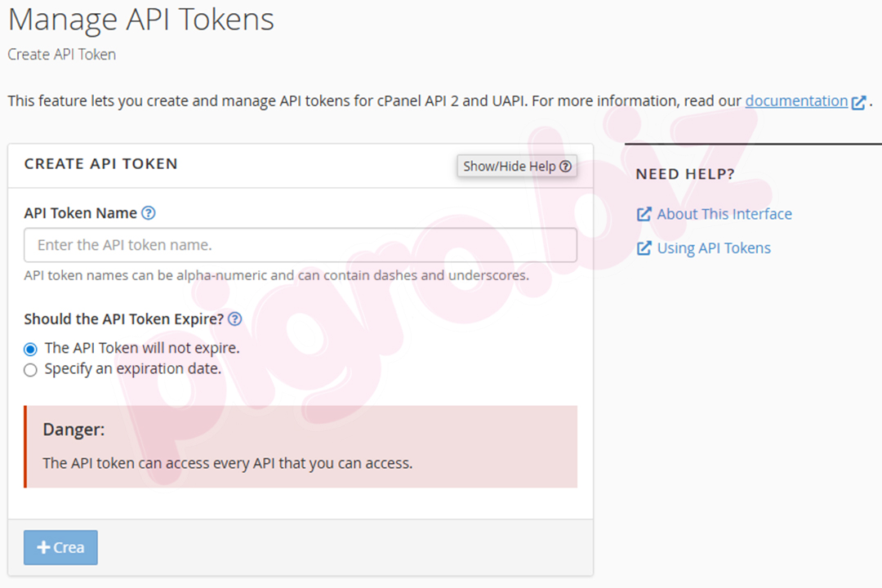Toggle the Show/Hide Help button
Image resolution: width=882 pixels, height=588 pixels.
click(x=516, y=166)
